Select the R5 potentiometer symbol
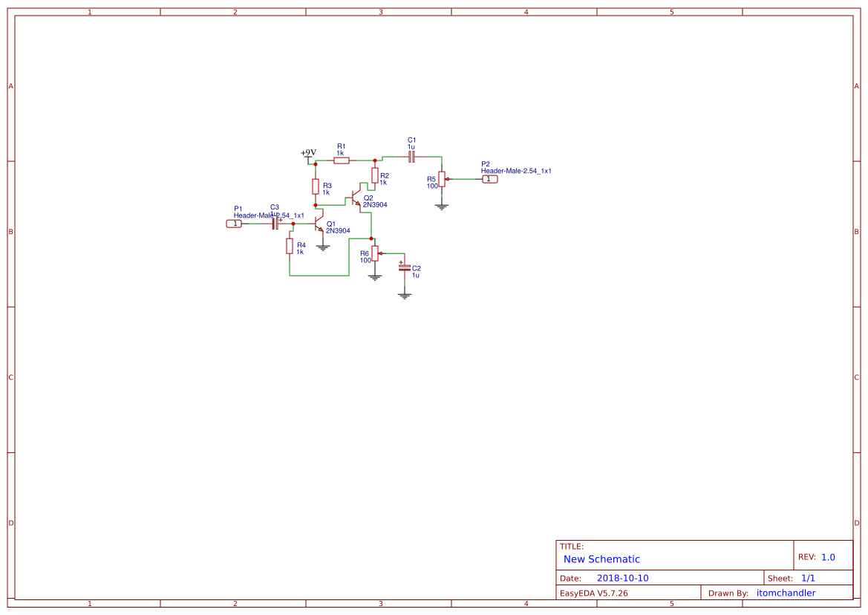The width and height of the screenshot is (868, 615). [x=443, y=179]
